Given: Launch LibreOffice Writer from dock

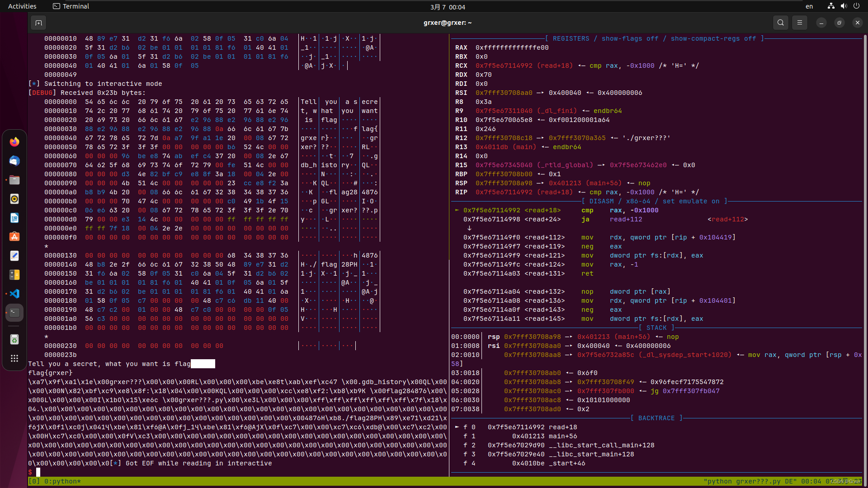Looking at the screenshot, I should pyautogui.click(x=14, y=218).
